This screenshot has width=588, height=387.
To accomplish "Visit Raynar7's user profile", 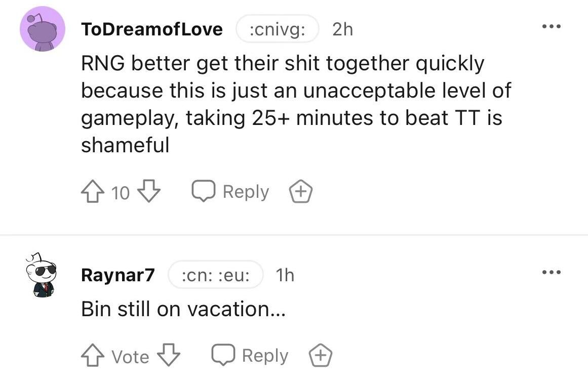I will tap(117, 275).
